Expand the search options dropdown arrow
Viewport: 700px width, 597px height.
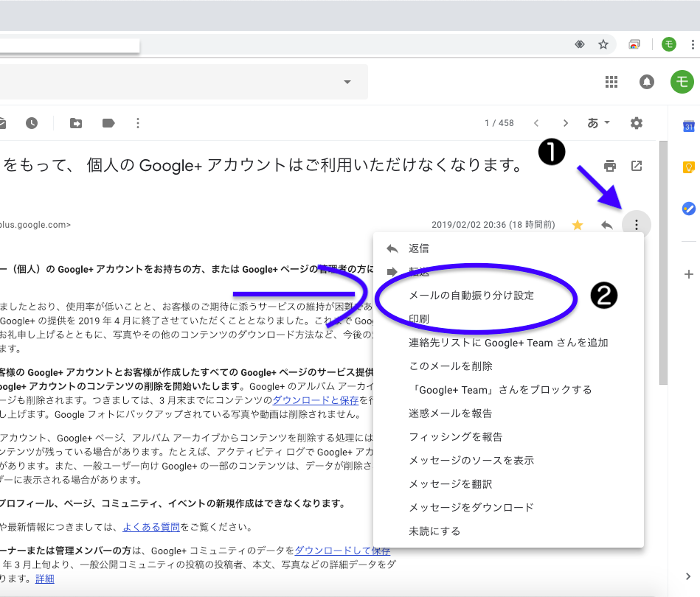pos(347,82)
